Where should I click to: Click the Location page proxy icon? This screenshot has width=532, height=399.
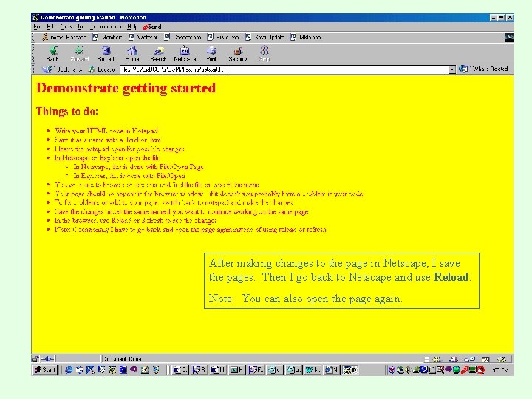click(92, 69)
